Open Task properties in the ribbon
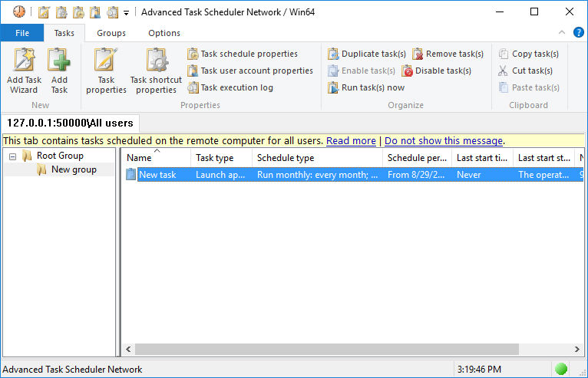This screenshot has width=588, height=378. pyautogui.click(x=106, y=71)
